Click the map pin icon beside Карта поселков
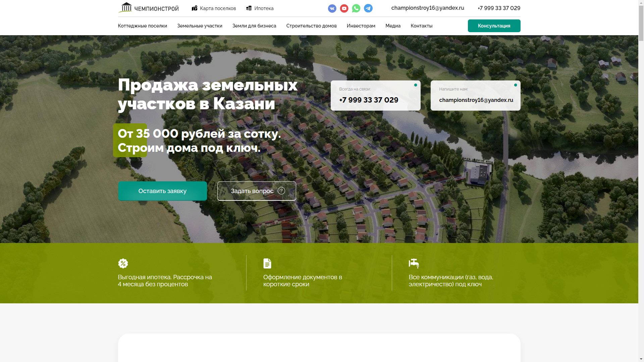Image resolution: width=644 pixels, height=362 pixels. (195, 8)
